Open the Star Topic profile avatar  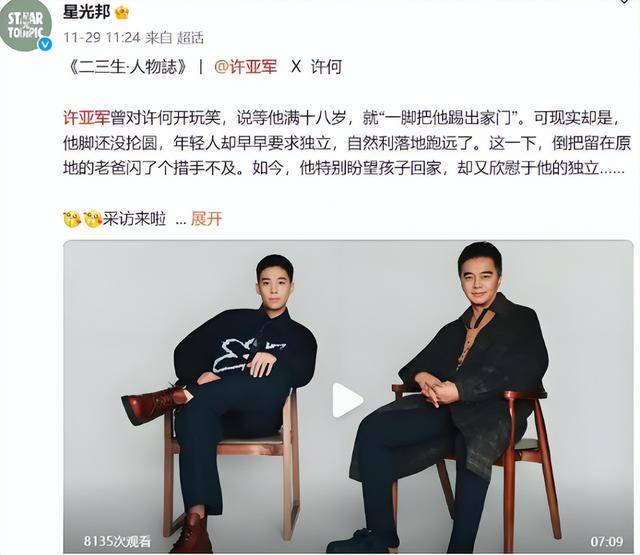point(25,25)
